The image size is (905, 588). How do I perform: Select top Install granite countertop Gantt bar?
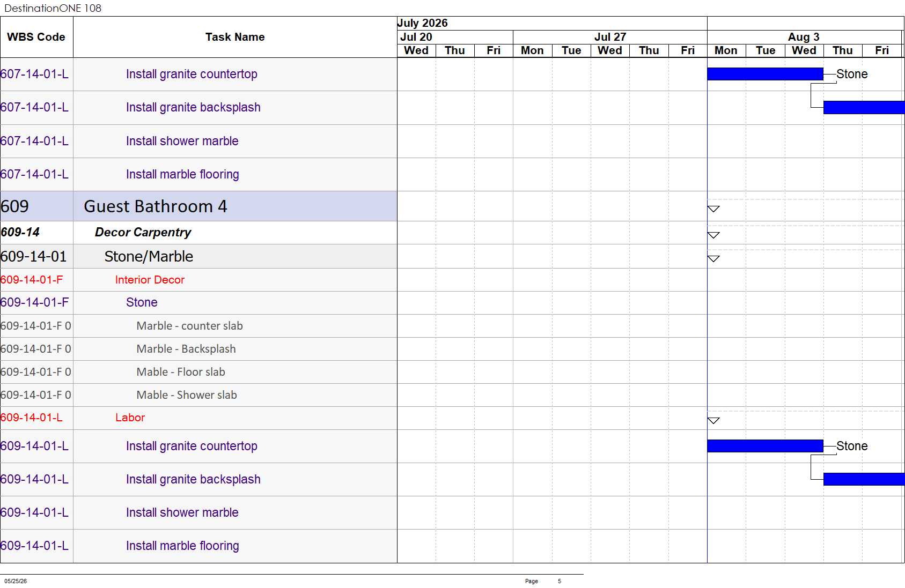coord(765,74)
